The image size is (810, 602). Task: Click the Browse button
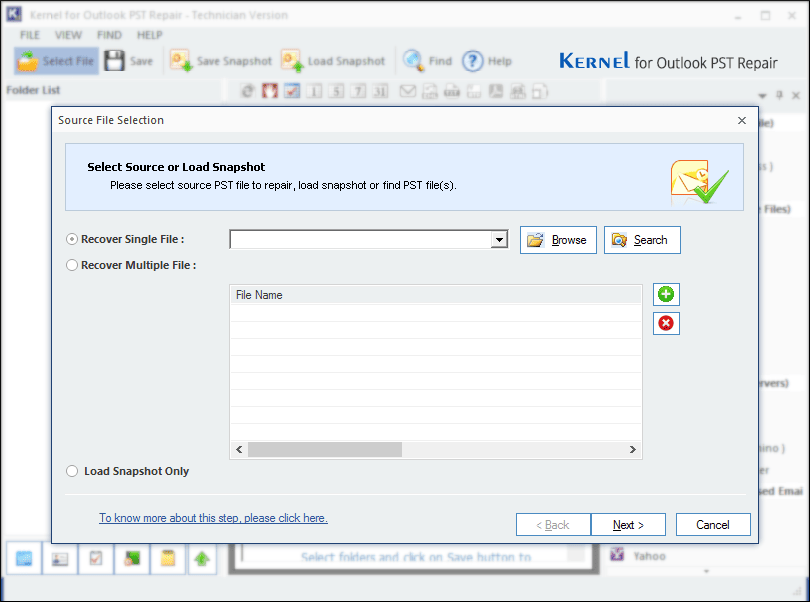click(558, 240)
